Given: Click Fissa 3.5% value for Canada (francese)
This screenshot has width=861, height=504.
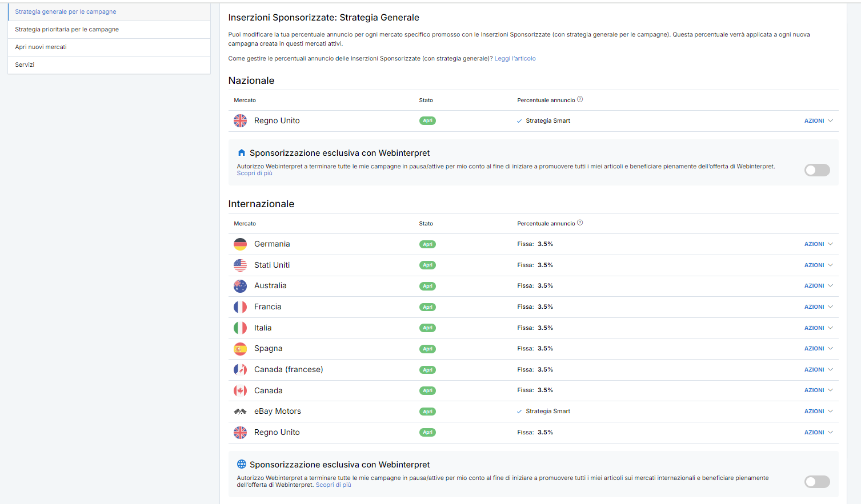Looking at the screenshot, I should [535, 370].
